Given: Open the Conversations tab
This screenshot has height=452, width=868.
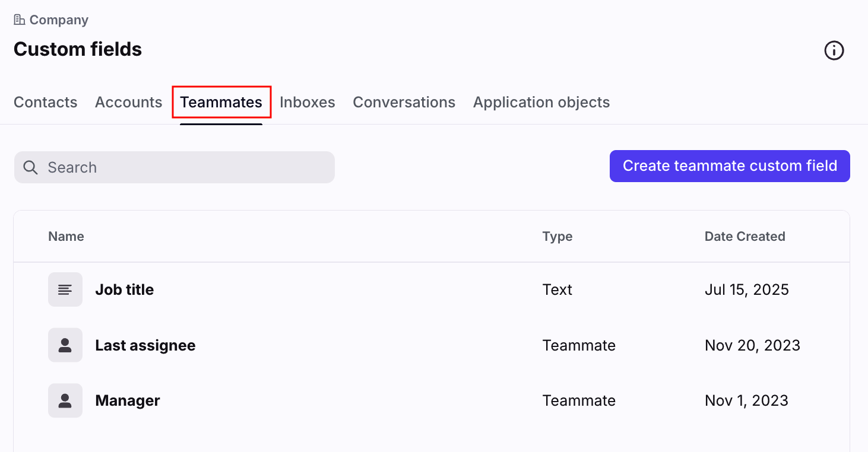Looking at the screenshot, I should (x=404, y=102).
